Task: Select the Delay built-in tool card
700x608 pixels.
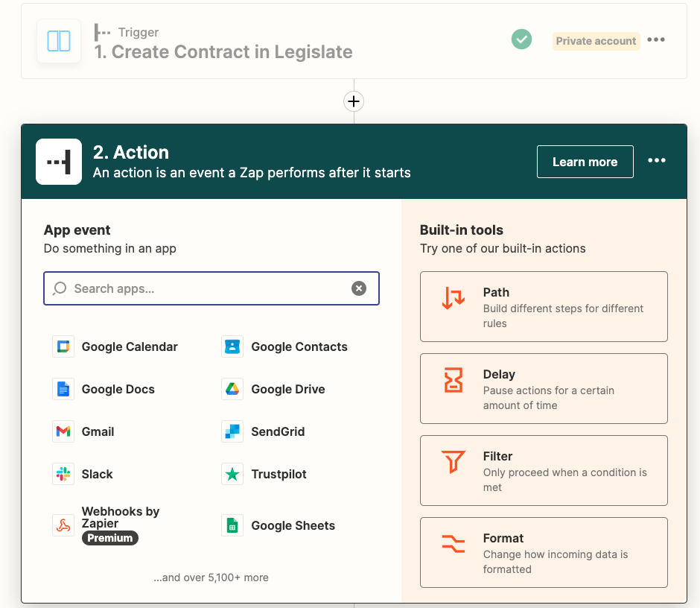Action: [x=544, y=389]
